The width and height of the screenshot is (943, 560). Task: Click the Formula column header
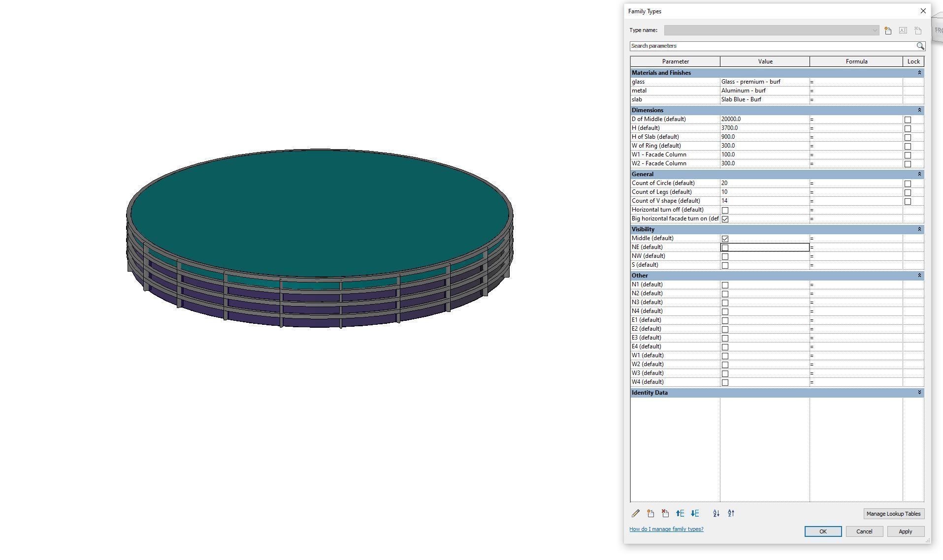coord(856,62)
